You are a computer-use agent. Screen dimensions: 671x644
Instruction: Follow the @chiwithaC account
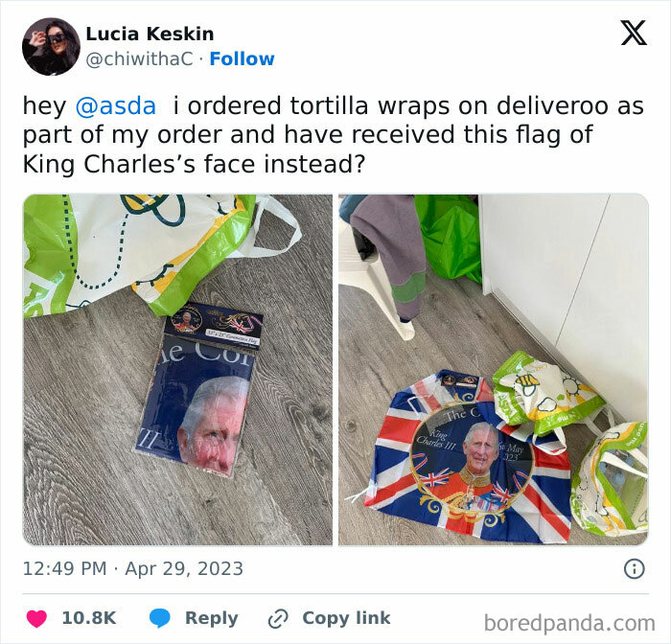(x=242, y=58)
